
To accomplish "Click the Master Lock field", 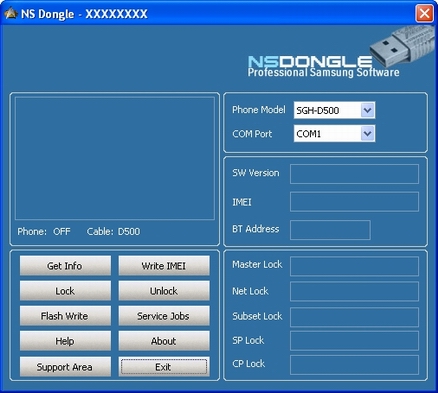I will coord(354,266).
